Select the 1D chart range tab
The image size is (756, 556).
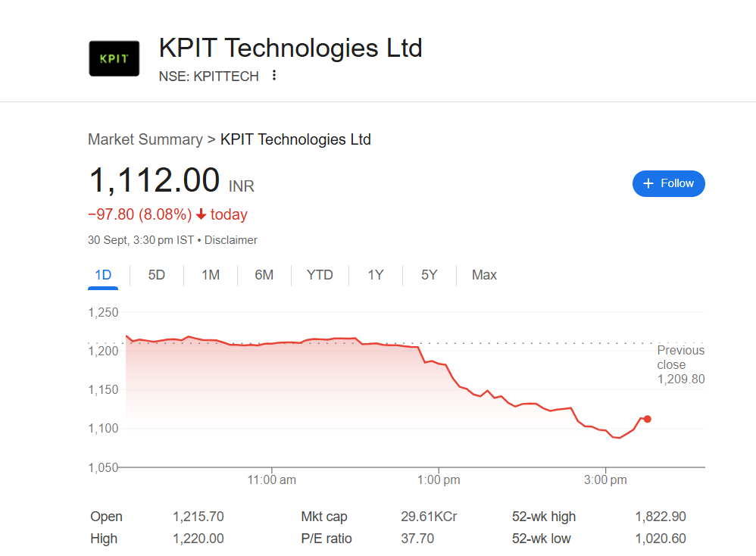tap(103, 275)
